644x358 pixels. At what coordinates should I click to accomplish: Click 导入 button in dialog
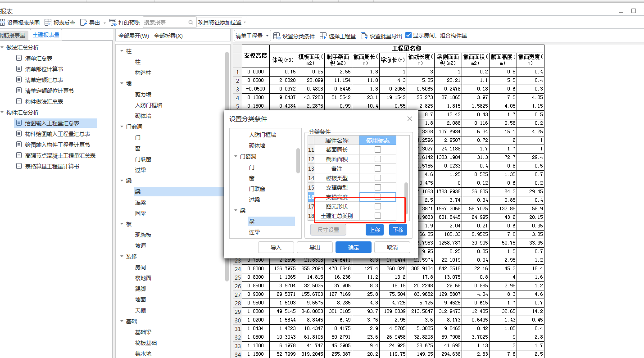[x=276, y=247]
